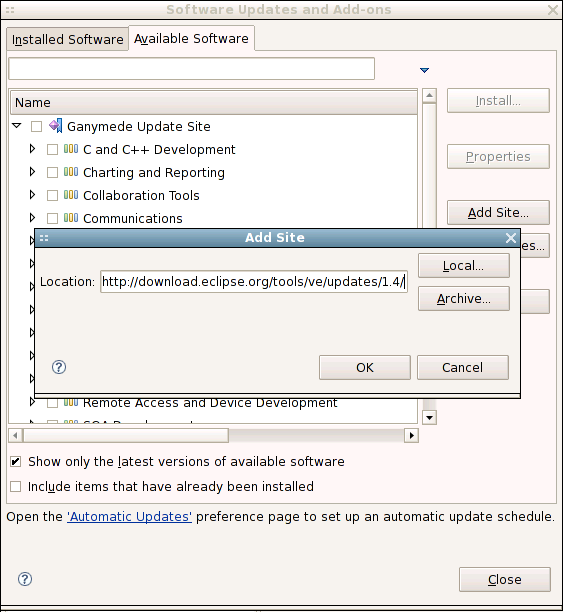
Task: Check the C and C++ Development checkbox
Action: 52,149
